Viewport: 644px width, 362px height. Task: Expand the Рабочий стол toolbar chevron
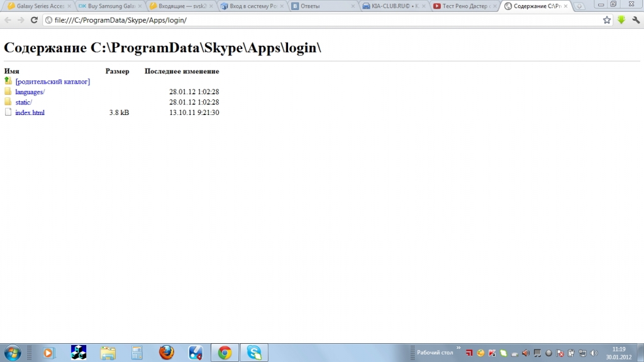[x=458, y=348]
